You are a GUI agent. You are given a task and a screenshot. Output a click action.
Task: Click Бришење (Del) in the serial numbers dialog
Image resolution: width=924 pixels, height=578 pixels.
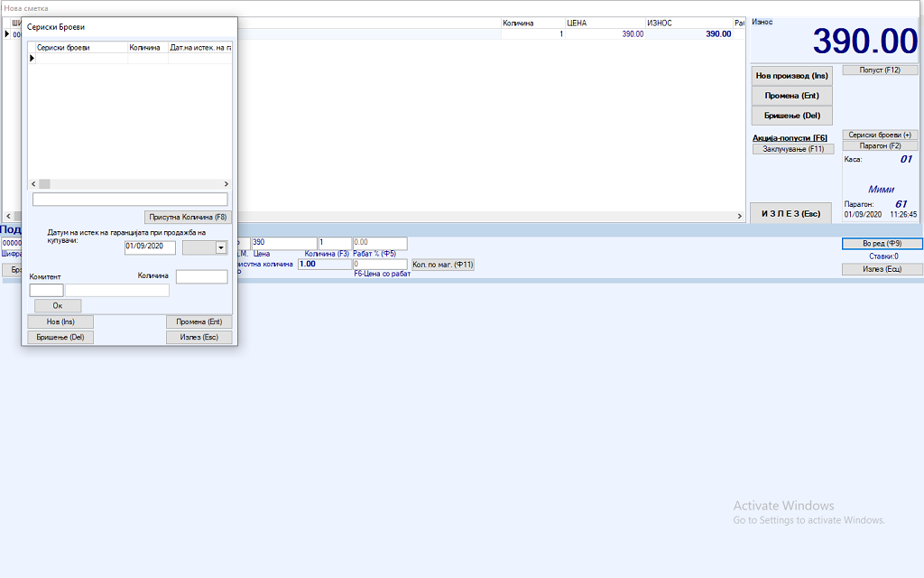(x=60, y=337)
